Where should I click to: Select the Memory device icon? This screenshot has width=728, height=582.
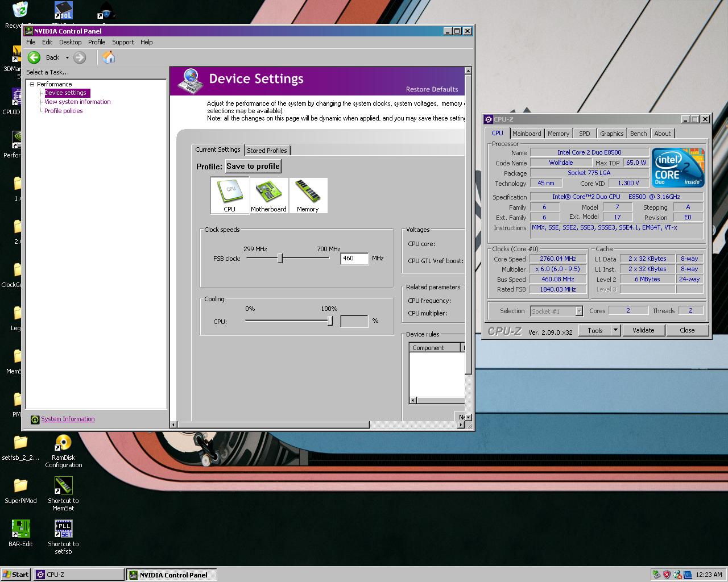[308, 196]
